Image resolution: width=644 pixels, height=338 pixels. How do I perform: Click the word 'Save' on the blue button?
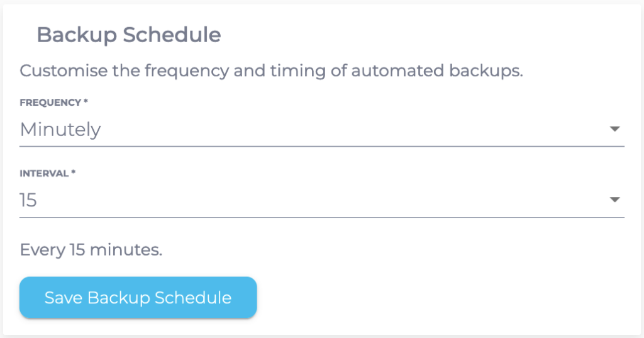64,298
